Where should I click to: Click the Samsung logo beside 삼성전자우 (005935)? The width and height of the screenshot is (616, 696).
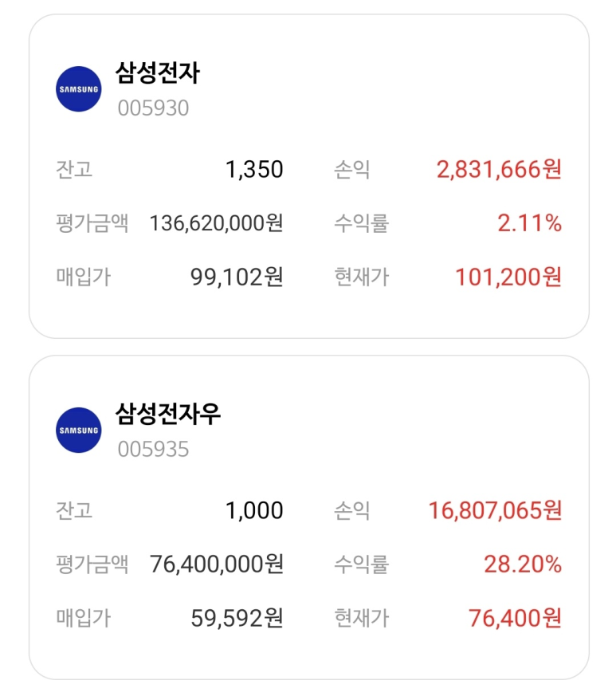(x=79, y=431)
